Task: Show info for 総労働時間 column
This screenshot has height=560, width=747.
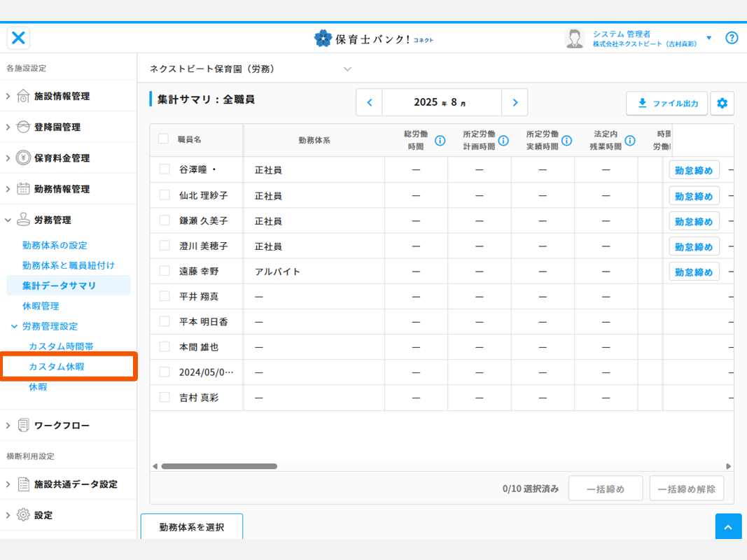Action: point(440,141)
